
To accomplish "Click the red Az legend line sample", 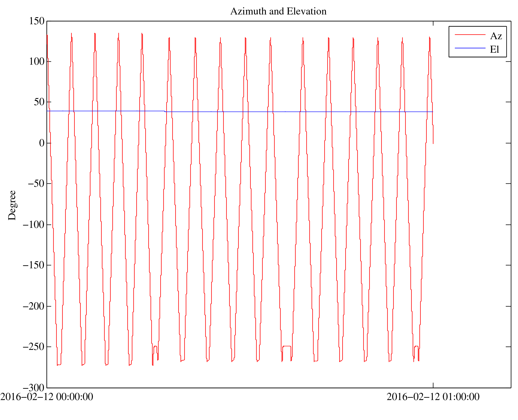I will [470, 34].
